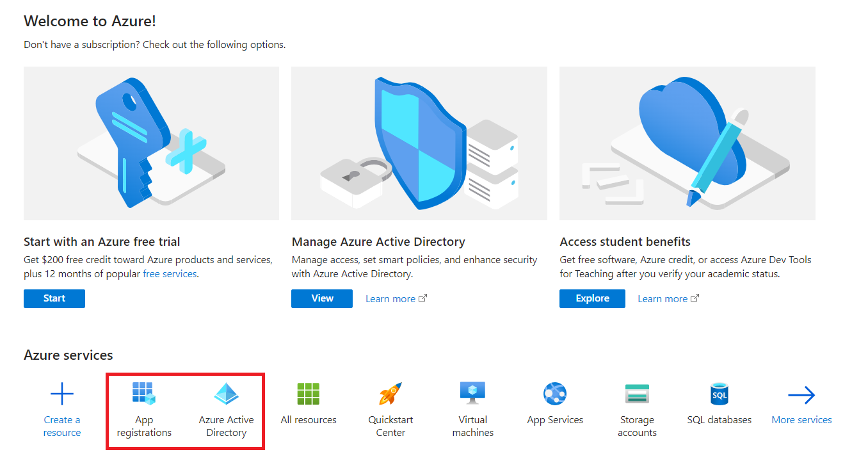868x452 pixels.
Task: Open the Storage accounts icon
Action: pos(637,394)
